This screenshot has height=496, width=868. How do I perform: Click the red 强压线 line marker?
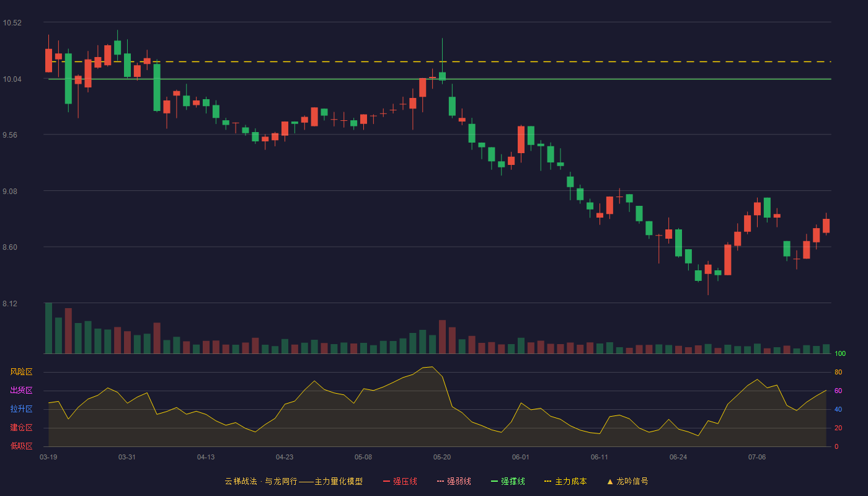[x=386, y=481]
